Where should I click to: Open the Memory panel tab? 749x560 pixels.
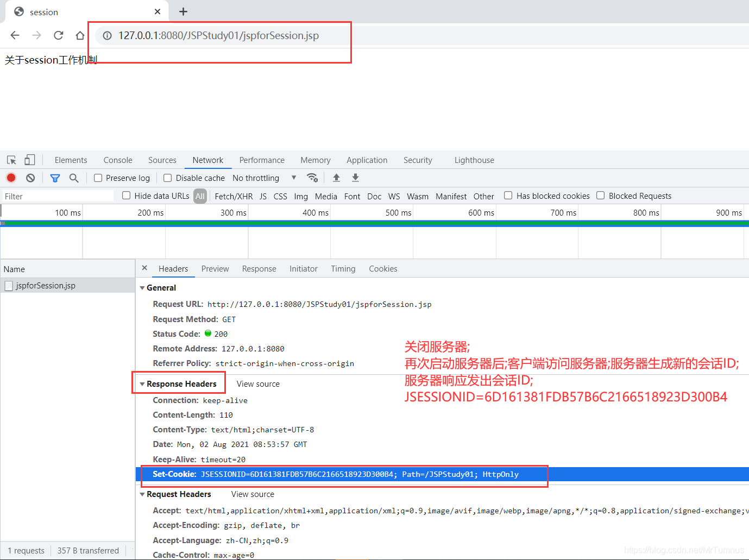(316, 160)
